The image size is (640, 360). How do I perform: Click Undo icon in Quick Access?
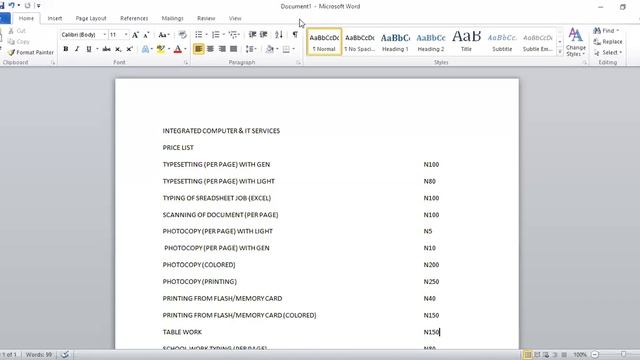click(x=11, y=5)
